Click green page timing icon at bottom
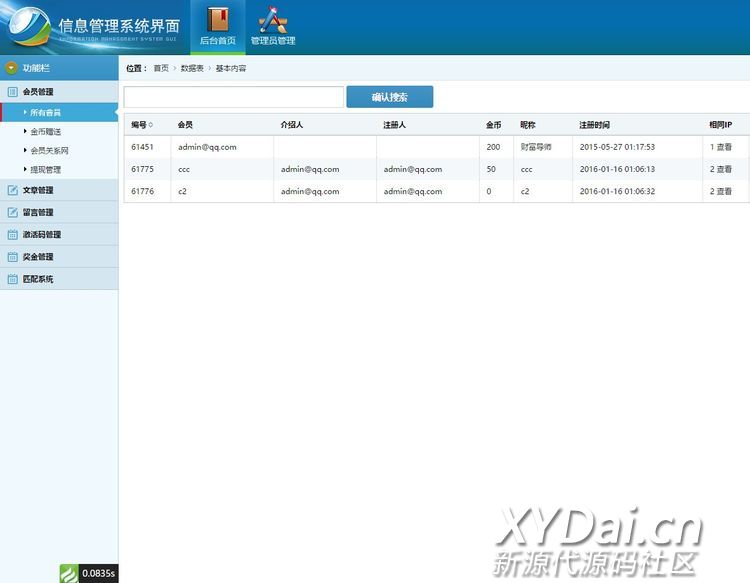This screenshot has width=750, height=583. pyautogui.click(x=69, y=573)
